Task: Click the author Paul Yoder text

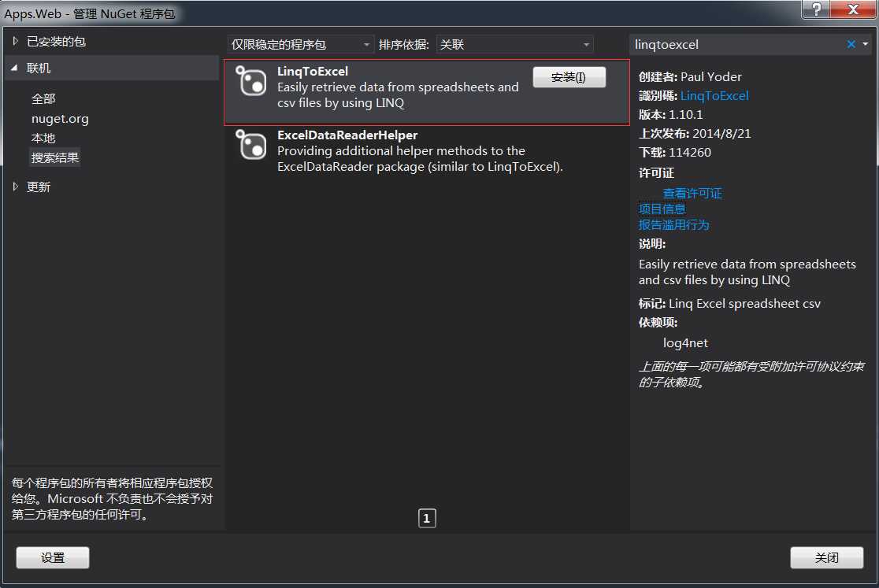Action: [710, 76]
